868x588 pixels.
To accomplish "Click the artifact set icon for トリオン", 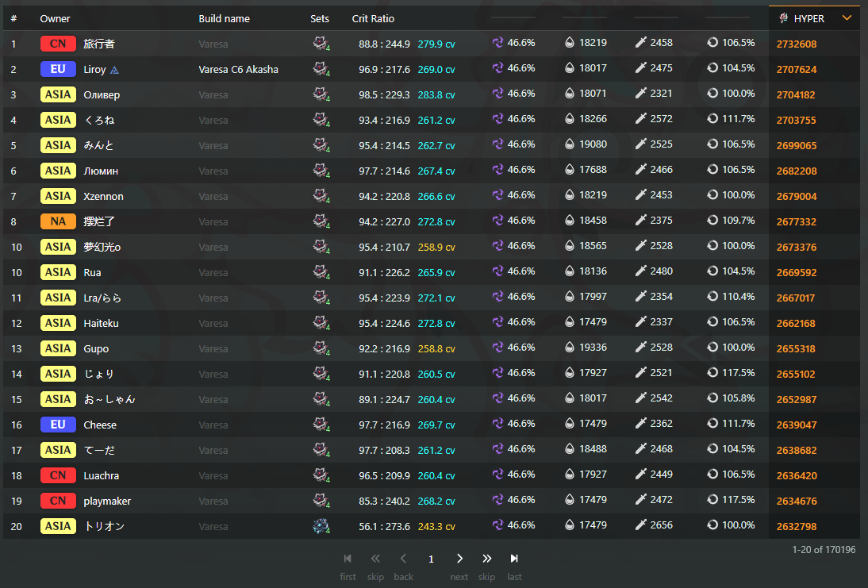I will click(321, 526).
